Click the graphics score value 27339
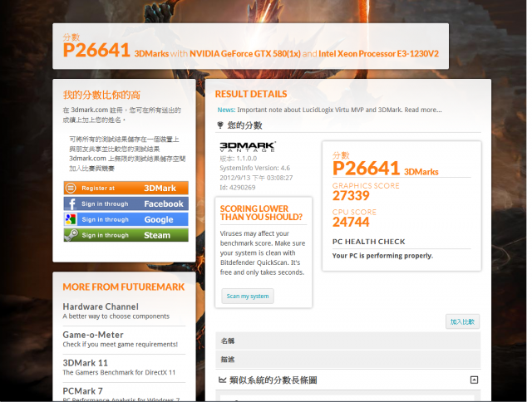This screenshot has width=532, height=402. pos(351,195)
